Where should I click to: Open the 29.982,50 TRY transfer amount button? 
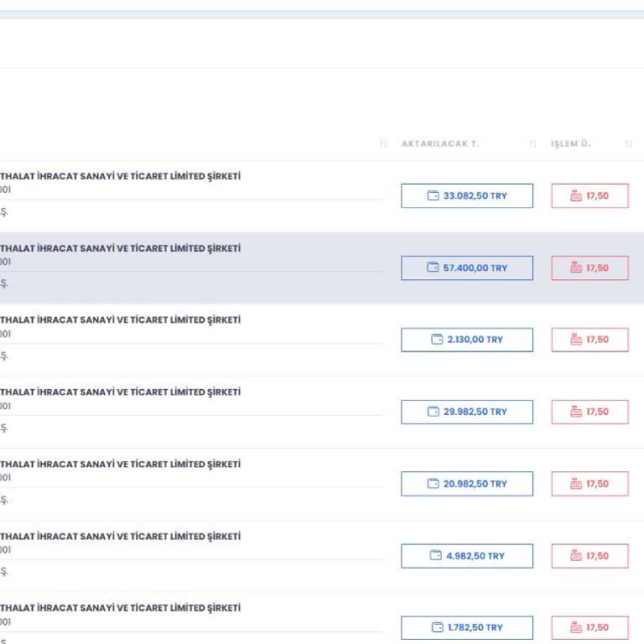pos(467,412)
